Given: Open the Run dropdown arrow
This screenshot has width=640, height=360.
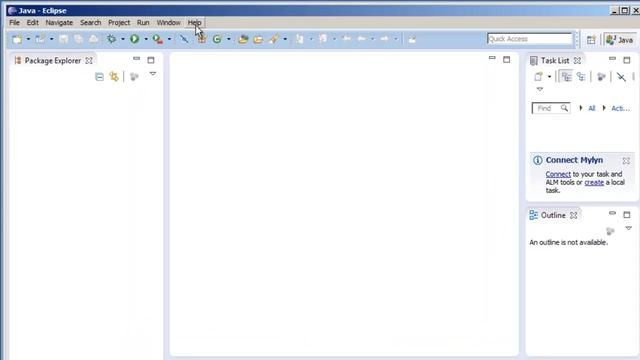Looking at the screenshot, I should pos(146,39).
